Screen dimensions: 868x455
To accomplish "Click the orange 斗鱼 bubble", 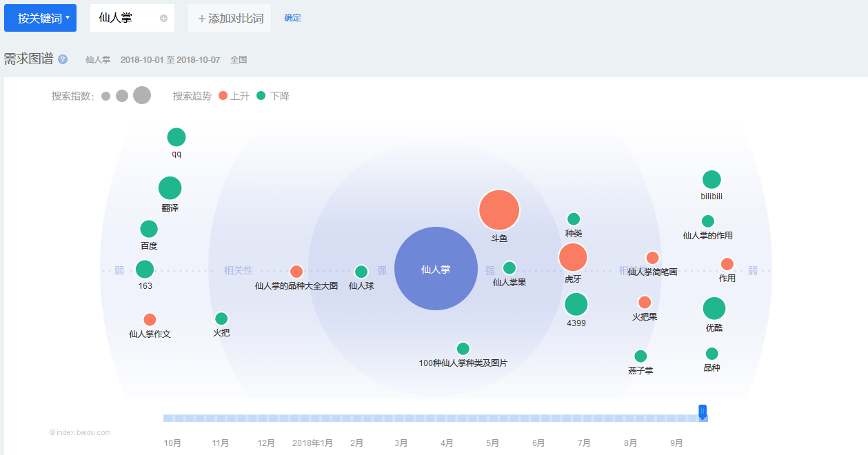I will coord(499,210).
